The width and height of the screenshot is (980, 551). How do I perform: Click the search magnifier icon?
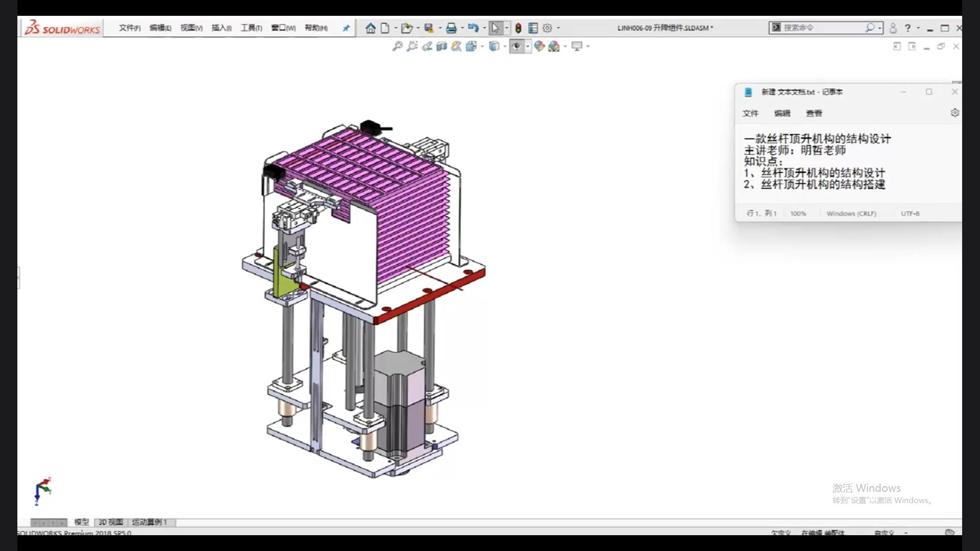click(x=869, y=28)
